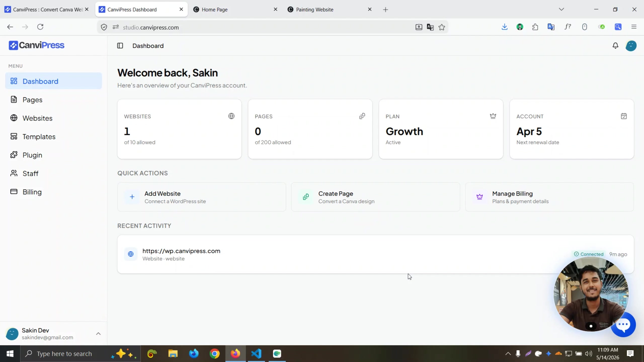Click the Welcome back, Sakin heading
Screen dimensions: 644x362
tap(168, 73)
